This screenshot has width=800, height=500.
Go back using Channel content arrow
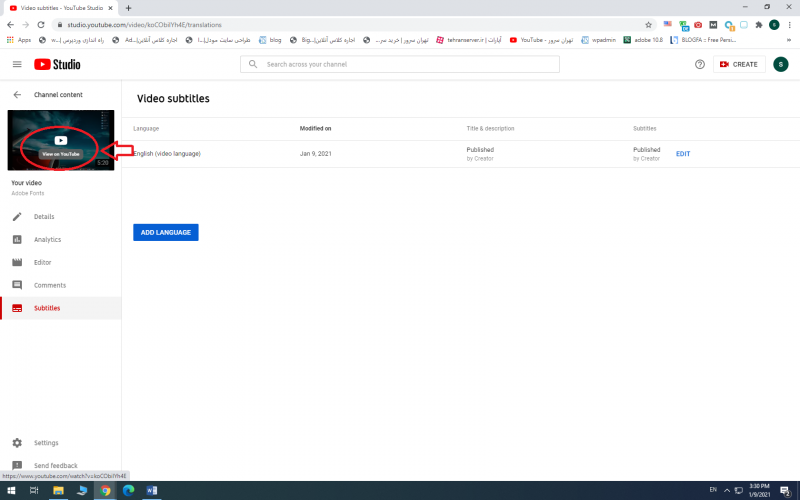(x=17, y=94)
